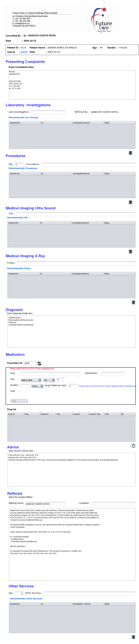This screenshot has width=139, height=644.
Task: Open the Before Meal dropdown
Action: click(x=31, y=380)
